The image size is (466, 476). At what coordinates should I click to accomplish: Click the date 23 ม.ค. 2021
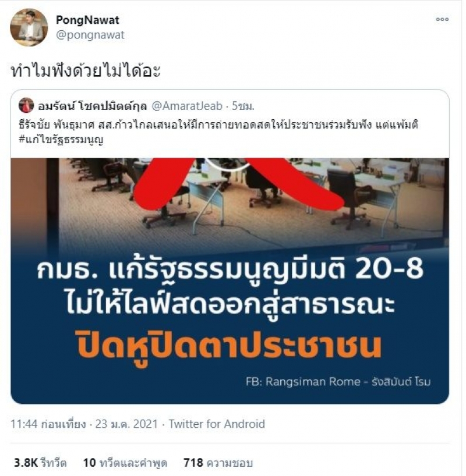[127, 424]
